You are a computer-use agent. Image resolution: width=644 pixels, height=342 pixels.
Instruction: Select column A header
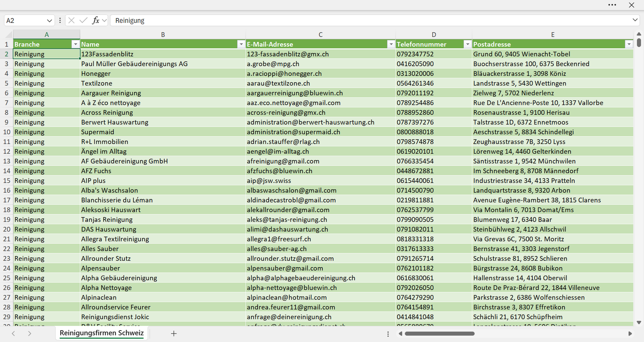(x=47, y=35)
